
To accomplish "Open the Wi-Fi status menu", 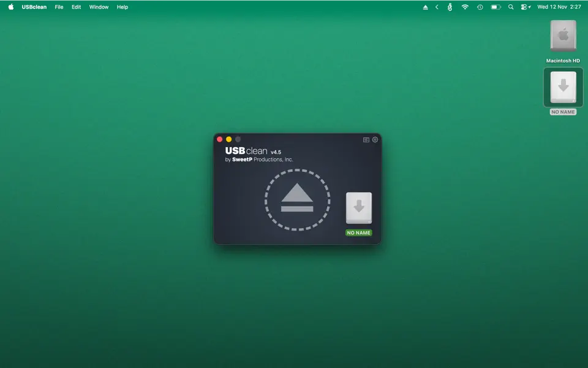I will (465, 7).
